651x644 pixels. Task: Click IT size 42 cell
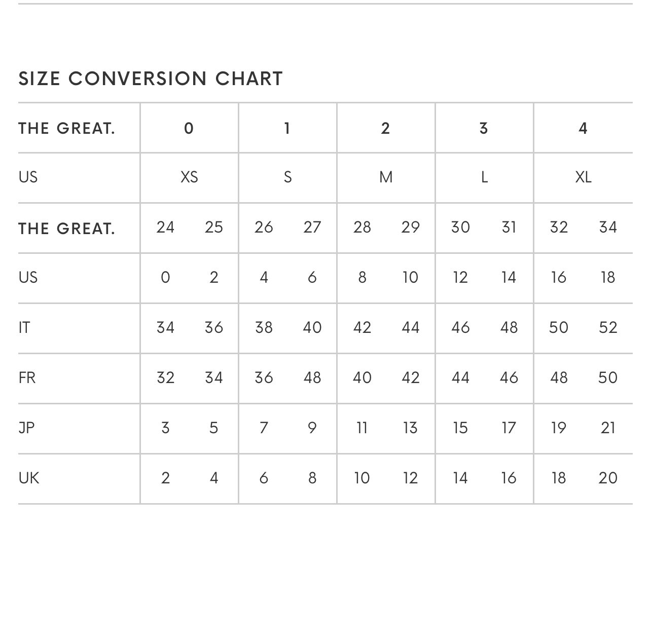click(362, 327)
